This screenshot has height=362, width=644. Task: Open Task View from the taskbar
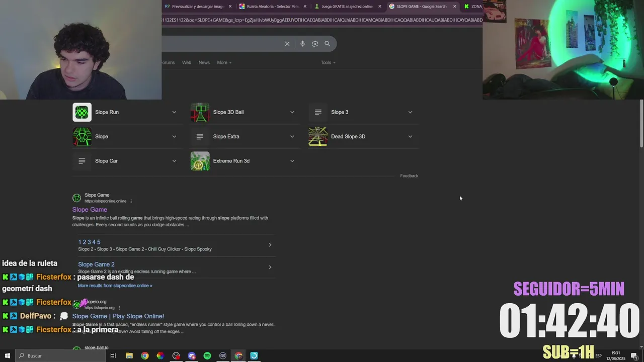[113, 356]
